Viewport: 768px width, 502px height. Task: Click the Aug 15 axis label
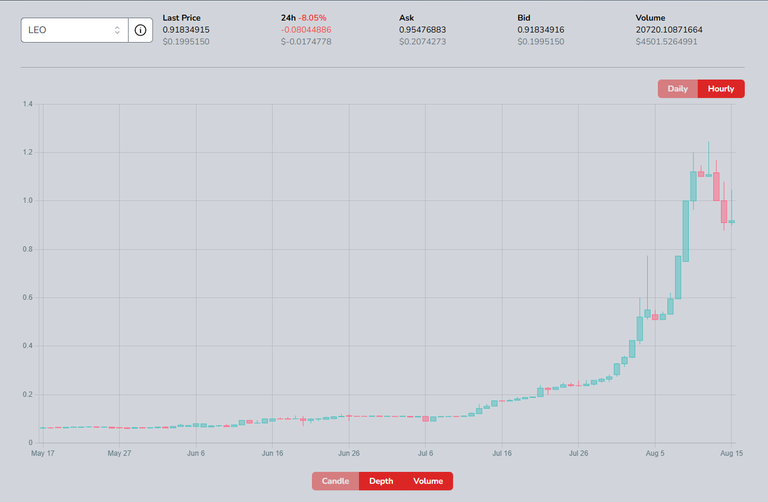tap(731, 453)
